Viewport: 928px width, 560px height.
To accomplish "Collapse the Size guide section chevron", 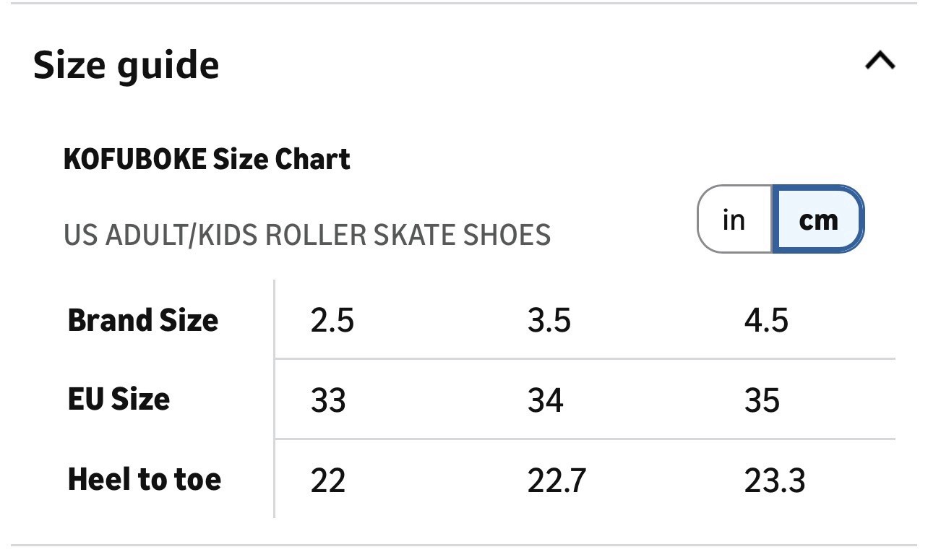I will pos(880,61).
